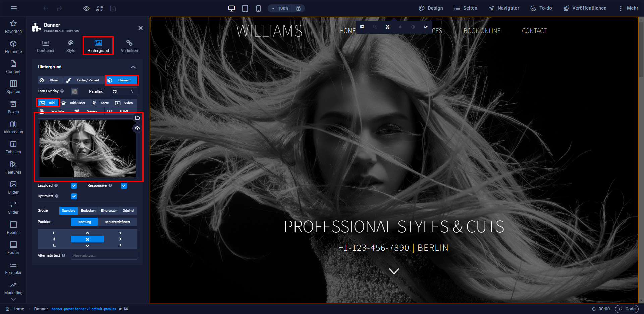644x314 pixels.
Task: Open the Mehr overflow menu
Action: [x=628, y=8]
